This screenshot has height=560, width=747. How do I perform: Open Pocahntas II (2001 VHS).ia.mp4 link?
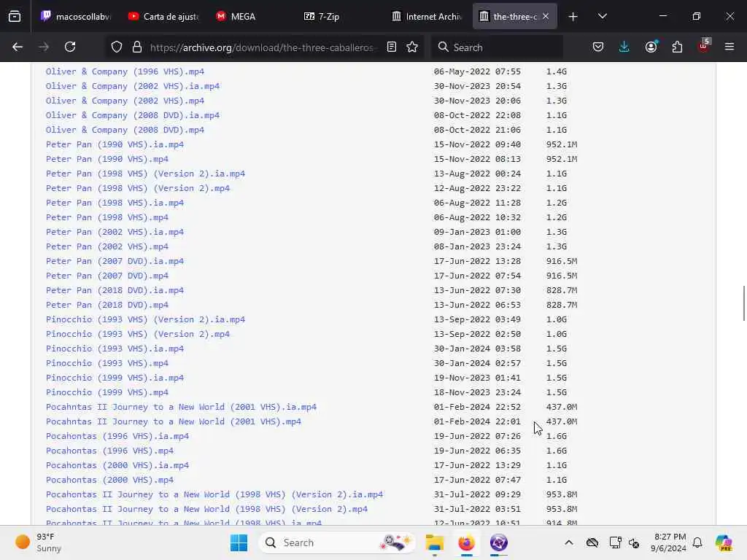pyautogui.click(x=181, y=407)
